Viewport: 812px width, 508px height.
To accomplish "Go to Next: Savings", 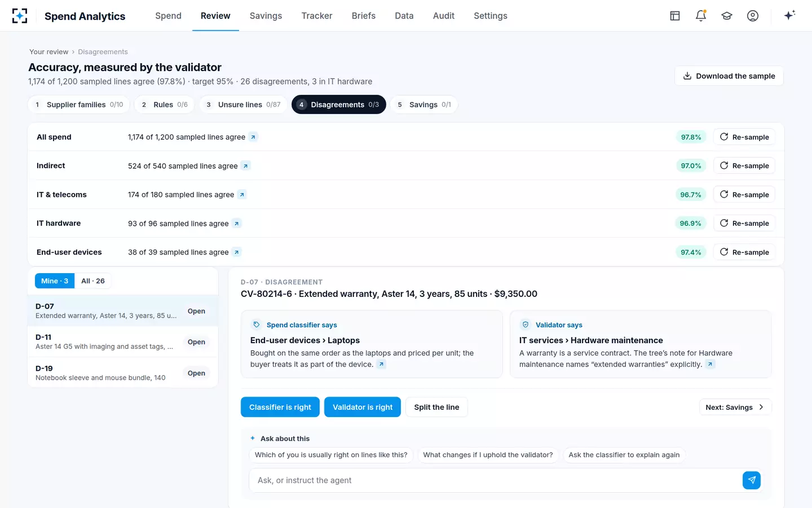I will [735, 407].
